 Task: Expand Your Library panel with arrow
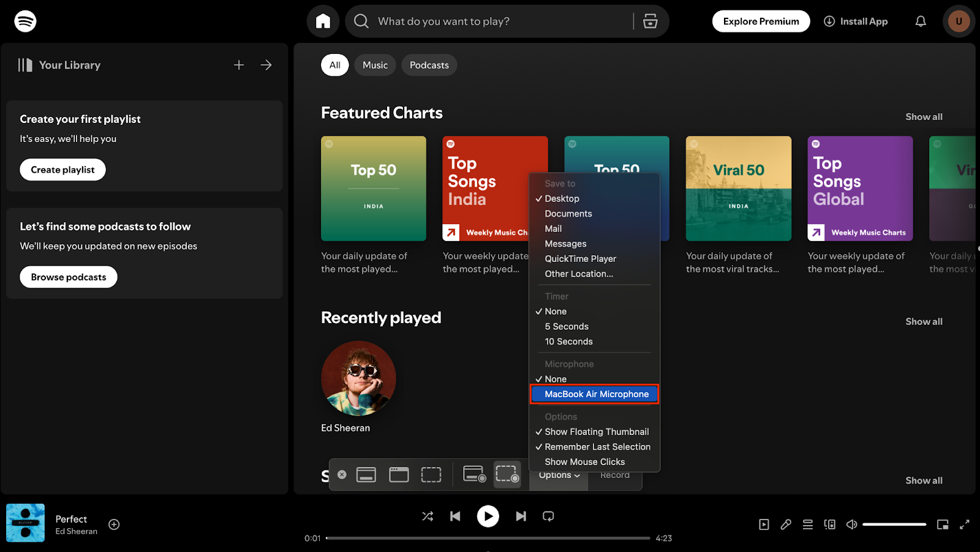[266, 65]
